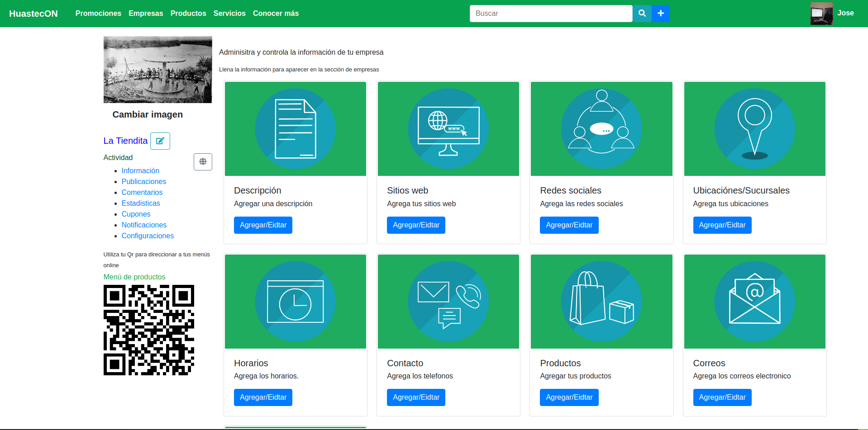
Task: Open the Estadisticas sidebar link
Action: point(141,203)
